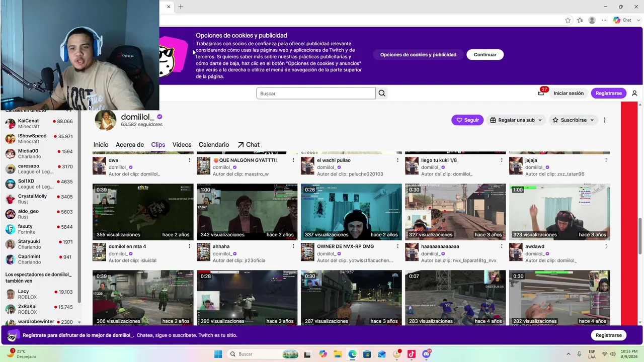Open options for clip "jajaja"
Image resolution: width=644 pixels, height=362 pixels.
(606, 160)
